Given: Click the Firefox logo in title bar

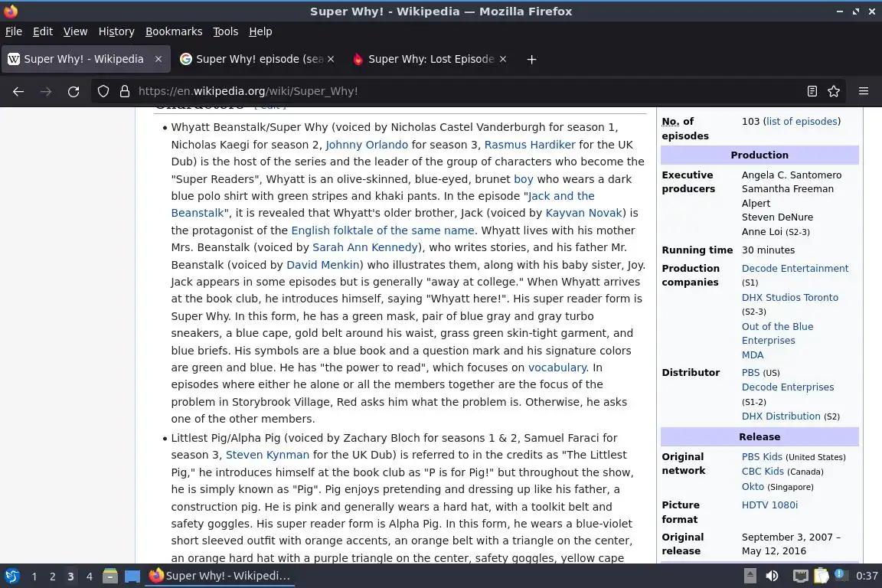Looking at the screenshot, I should coord(11,11).
